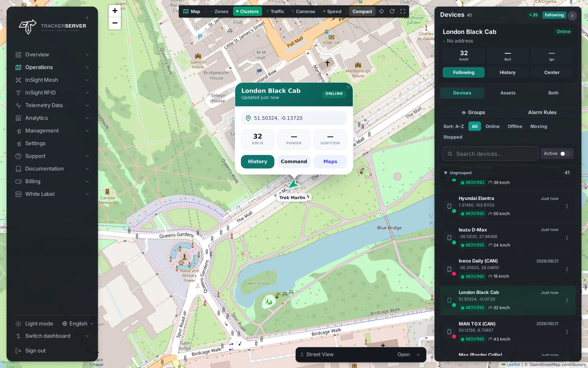The width and height of the screenshot is (588, 368).
Task: Click the locate-me crosshair icon in the map toolbar
Action: (x=381, y=11)
